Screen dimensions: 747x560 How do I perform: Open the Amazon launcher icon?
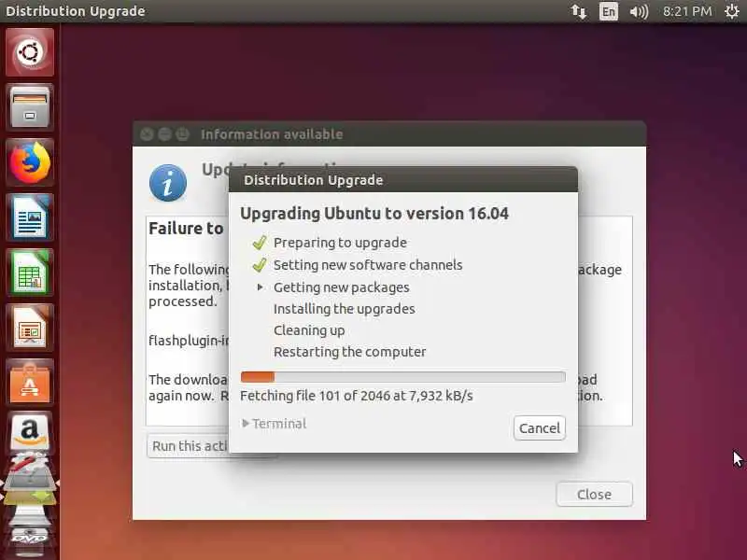(30, 431)
